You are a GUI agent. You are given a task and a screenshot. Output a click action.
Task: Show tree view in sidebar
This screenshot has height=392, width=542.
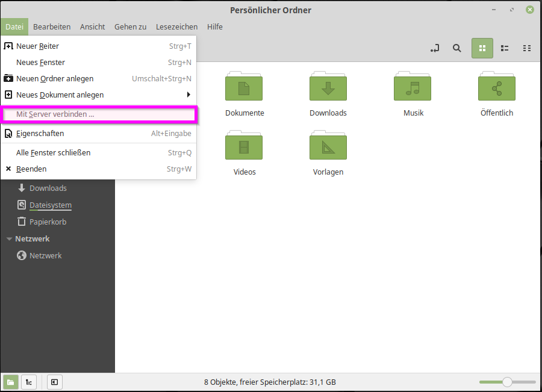click(29, 382)
